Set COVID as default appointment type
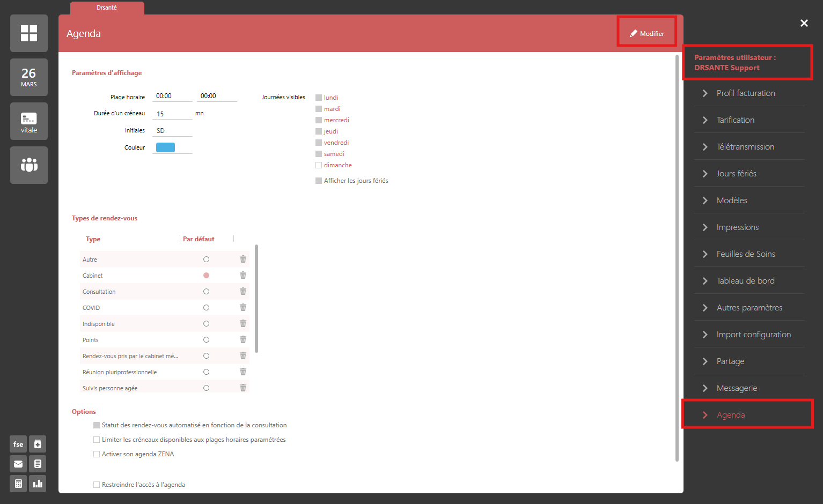The width and height of the screenshot is (823, 504). point(206,308)
